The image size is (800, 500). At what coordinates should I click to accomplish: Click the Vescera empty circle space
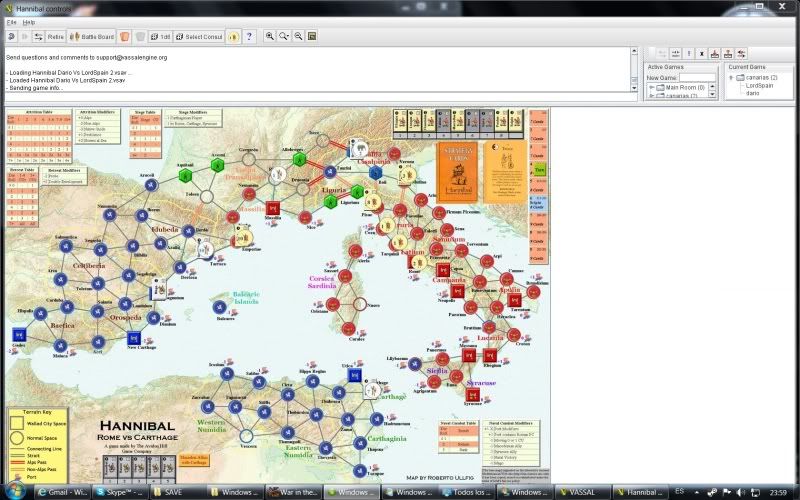[x=246, y=436]
